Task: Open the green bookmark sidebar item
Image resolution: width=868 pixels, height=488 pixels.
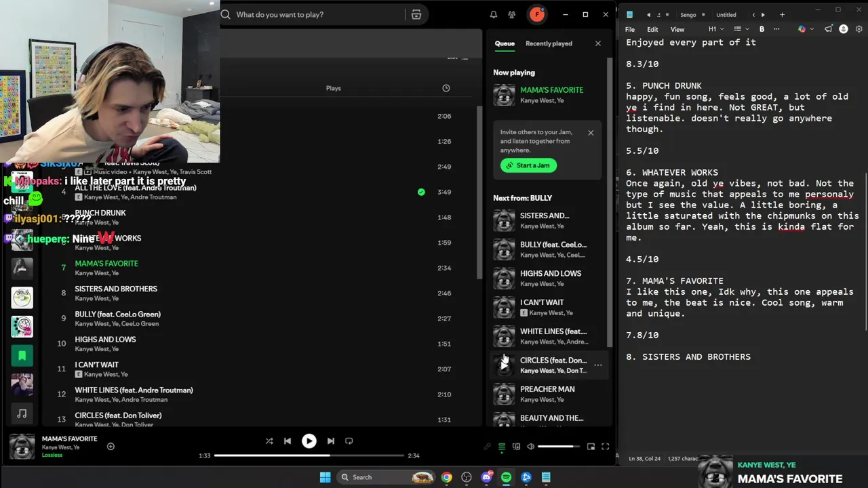Action: click(x=22, y=355)
